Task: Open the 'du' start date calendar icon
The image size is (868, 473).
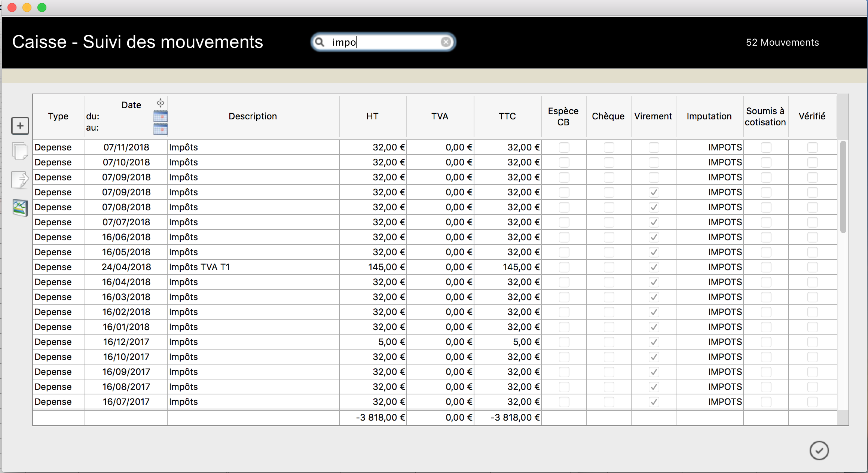Action: pos(161,116)
